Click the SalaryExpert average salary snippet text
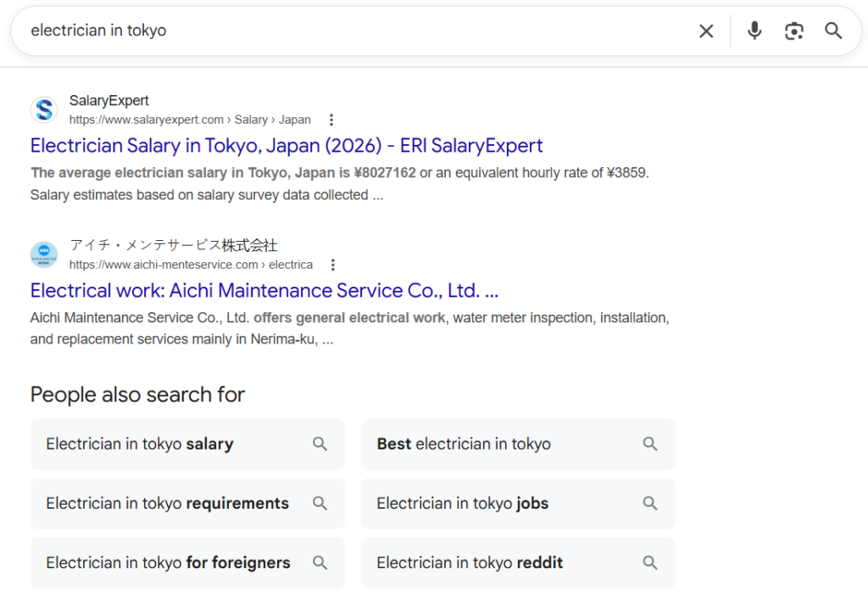This screenshot has height=603, width=868. 339,184
